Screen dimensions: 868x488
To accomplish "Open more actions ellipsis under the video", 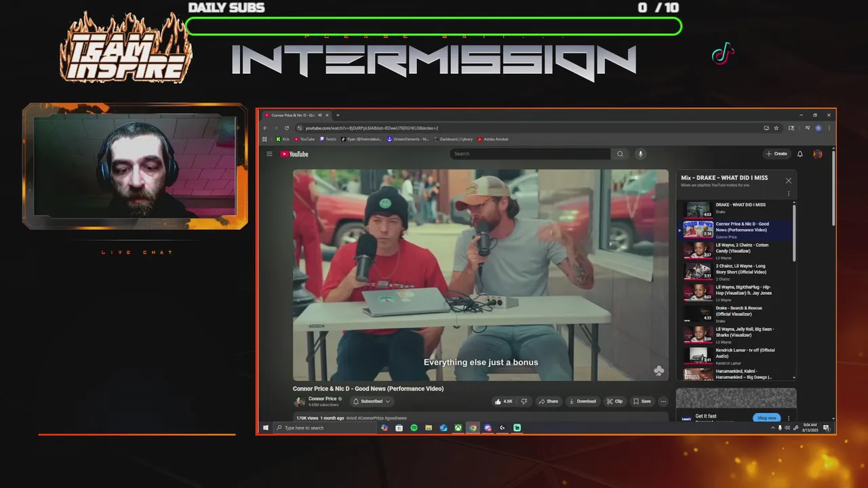I will tap(663, 401).
